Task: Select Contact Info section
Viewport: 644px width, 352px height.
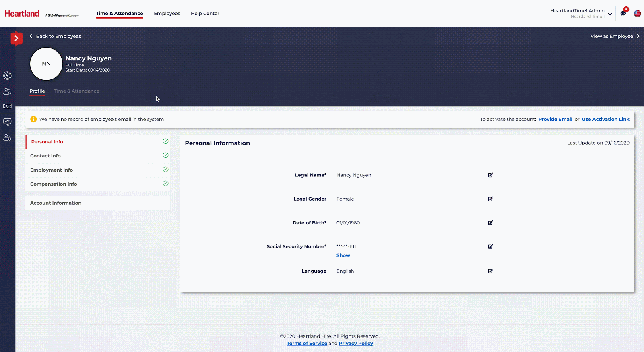Action: click(45, 156)
